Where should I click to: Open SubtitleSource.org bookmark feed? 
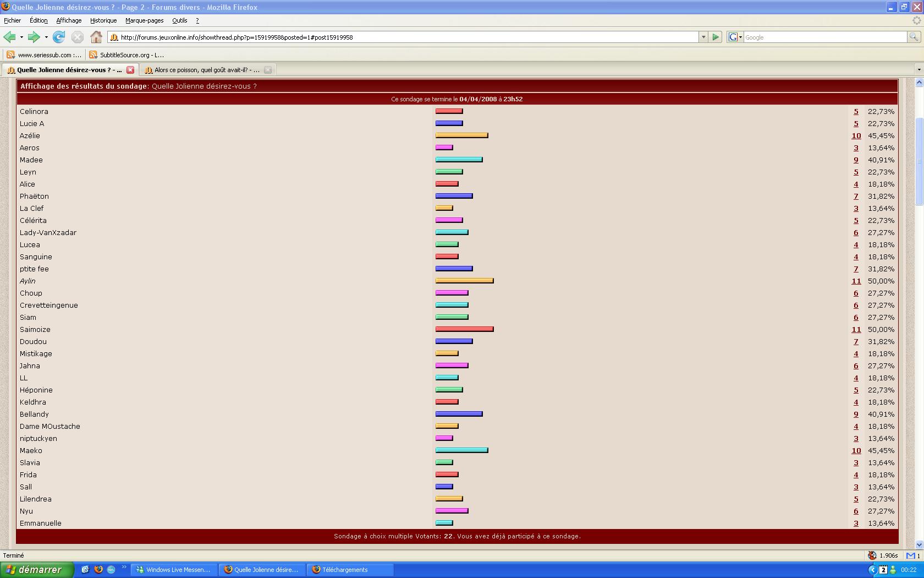coord(127,54)
